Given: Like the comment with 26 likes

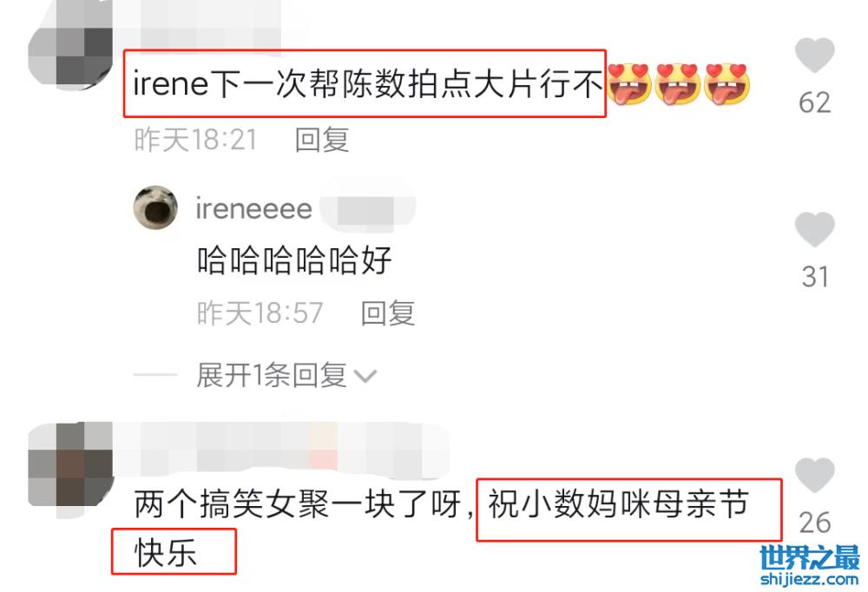Looking at the screenshot, I should pos(814,475).
